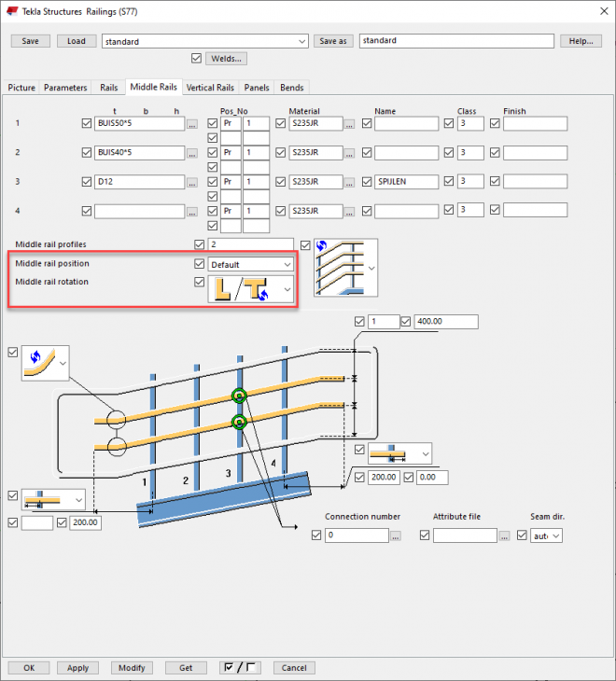Browse material for row 2 S235JR
Screen dimensions: 616x681
tap(349, 153)
